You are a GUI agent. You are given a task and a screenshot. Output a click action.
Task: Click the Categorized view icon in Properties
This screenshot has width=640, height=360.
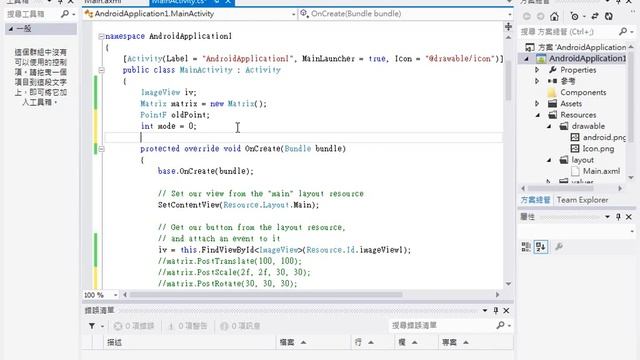click(x=526, y=247)
